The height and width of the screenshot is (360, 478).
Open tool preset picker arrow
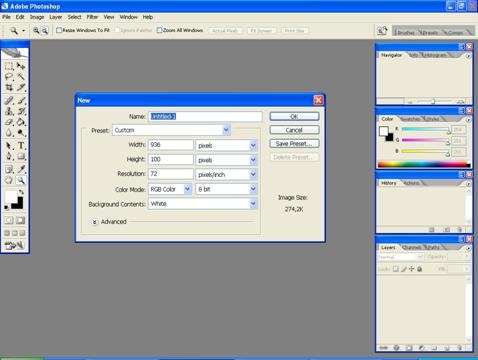[x=23, y=31]
